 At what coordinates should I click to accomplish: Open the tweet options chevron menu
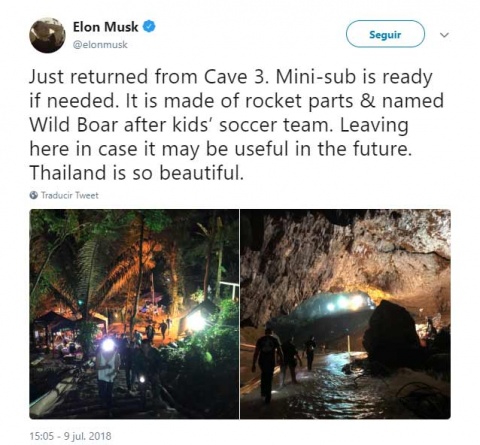[444, 35]
